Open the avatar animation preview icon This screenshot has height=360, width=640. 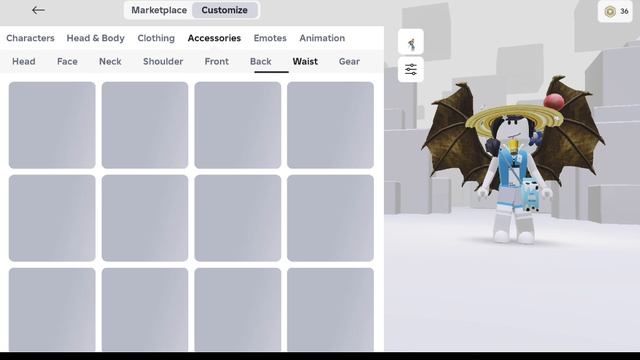[x=411, y=42]
